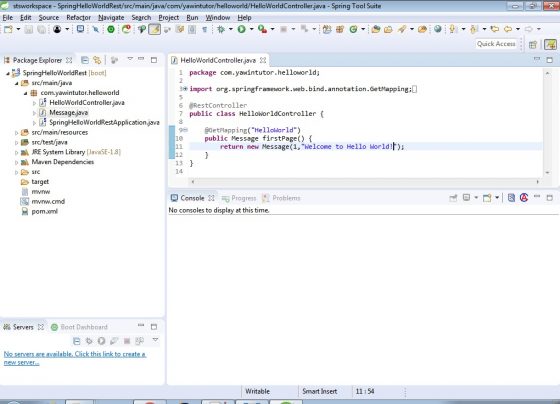
Task: Open the Run configurations dropdown arrow
Action: click(252, 29)
